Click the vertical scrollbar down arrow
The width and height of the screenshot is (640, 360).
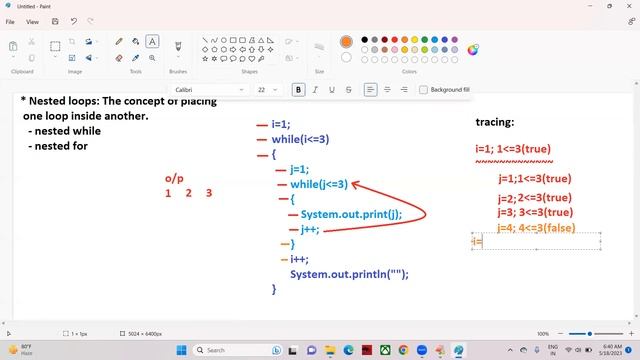[636, 316]
